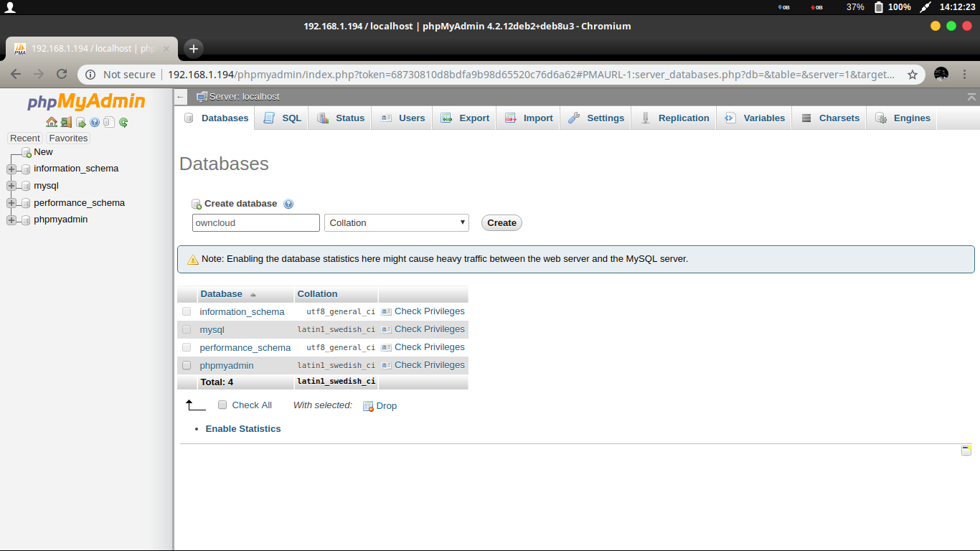This screenshot has height=551, width=980.
Task: Open the Settings tab
Action: [595, 118]
